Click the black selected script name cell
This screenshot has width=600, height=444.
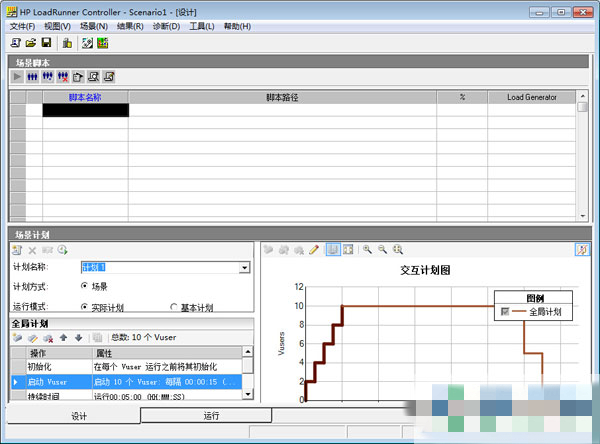point(86,110)
